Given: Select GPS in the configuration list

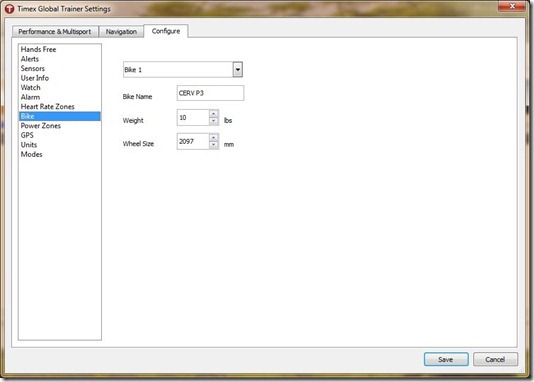Looking at the screenshot, I should pyautogui.click(x=60, y=135).
